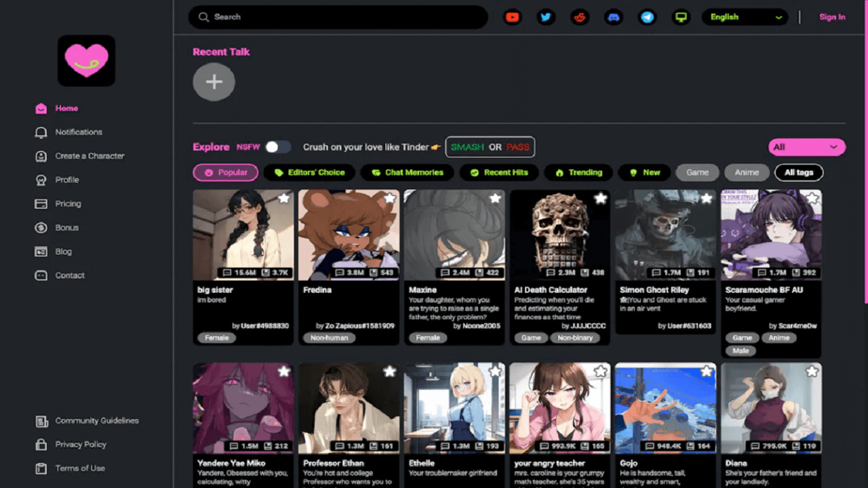This screenshot has width=868, height=488.
Task: Click the Home icon in sidebar
Action: pyautogui.click(x=41, y=108)
